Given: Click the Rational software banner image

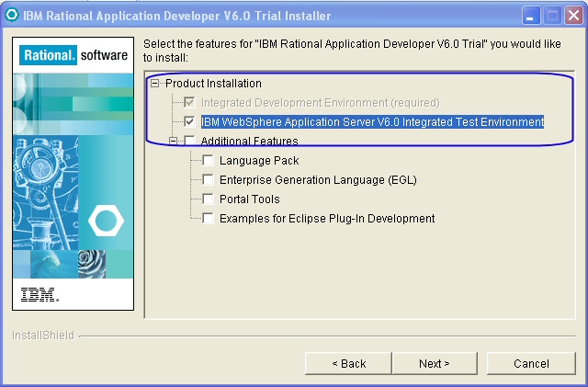Looking at the screenshot, I should click(73, 174).
